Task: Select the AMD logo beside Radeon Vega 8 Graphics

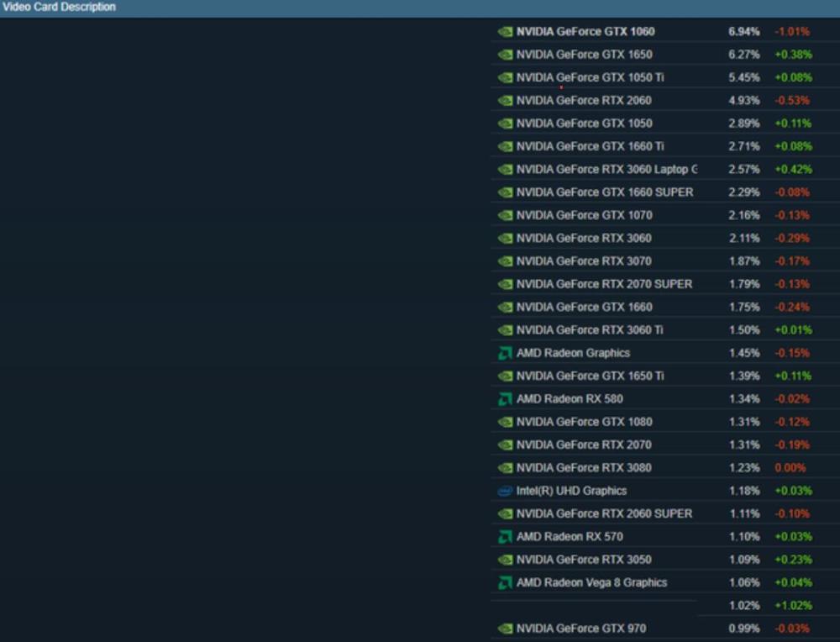Action: pos(505,583)
